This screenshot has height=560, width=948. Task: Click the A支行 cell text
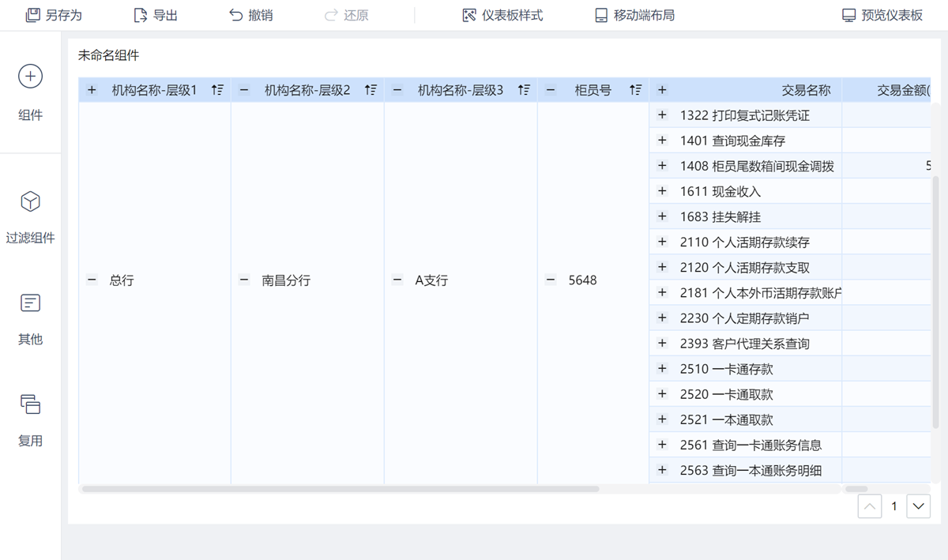coord(431,280)
